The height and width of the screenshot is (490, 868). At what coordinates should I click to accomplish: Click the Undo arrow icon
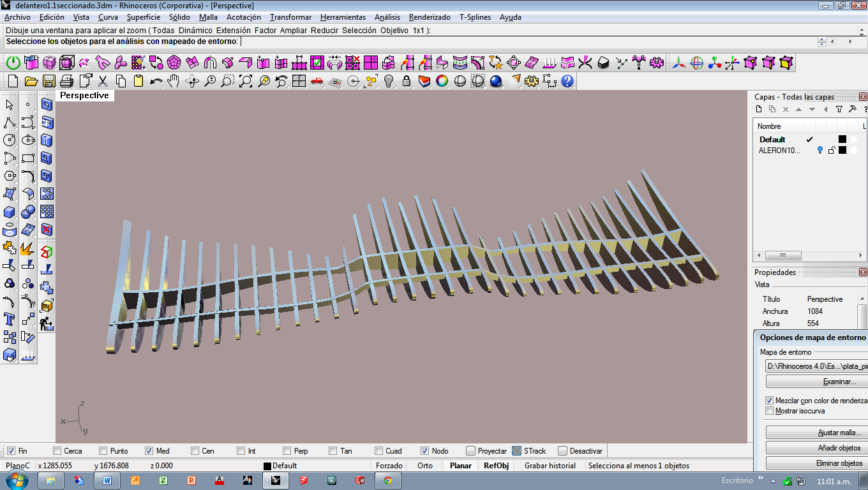tap(156, 81)
